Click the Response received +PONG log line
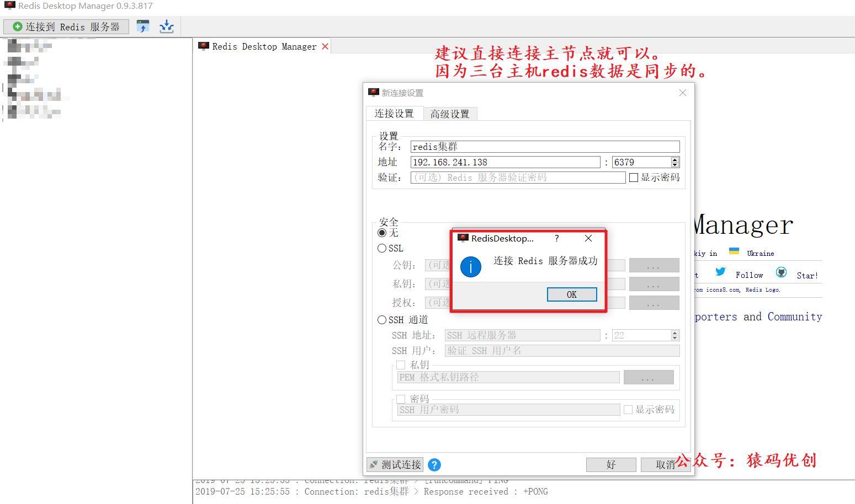The image size is (855, 504). pos(371,491)
